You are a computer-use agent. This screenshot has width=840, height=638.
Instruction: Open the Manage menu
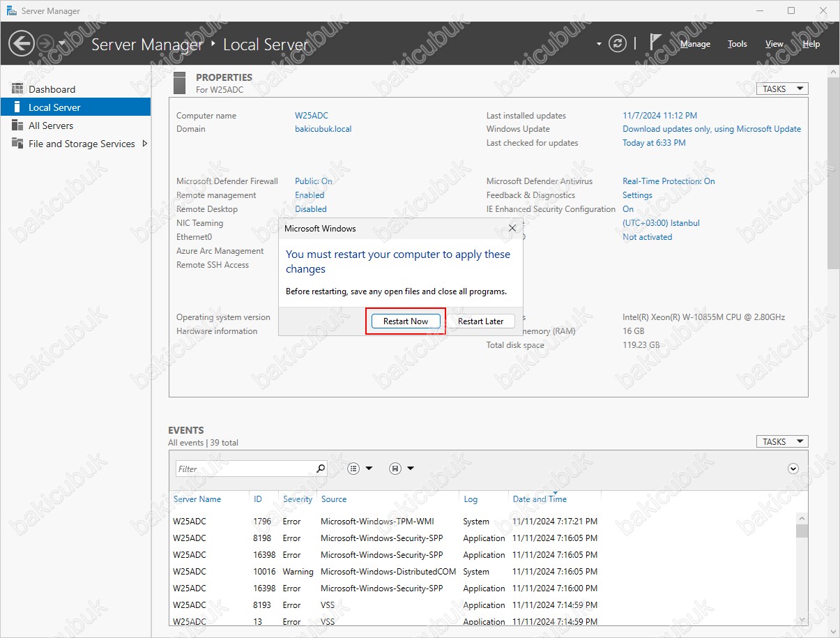(x=695, y=43)
